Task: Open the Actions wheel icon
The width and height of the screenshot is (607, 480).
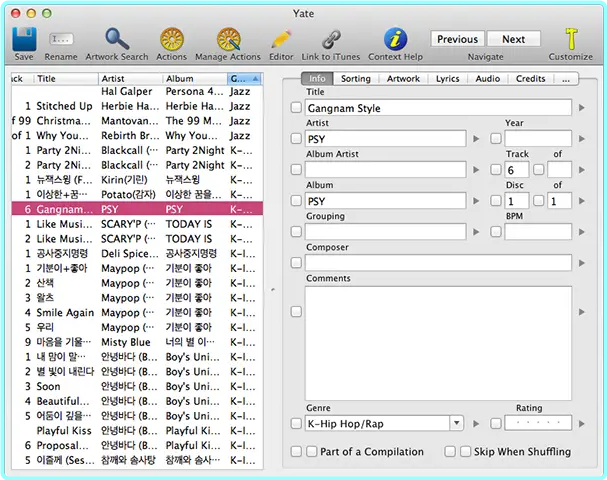Action: [172, 39]
